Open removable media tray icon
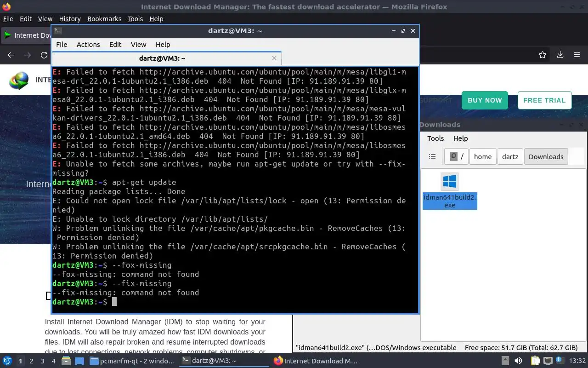This screenshot has width=588, height=368. 505,361
